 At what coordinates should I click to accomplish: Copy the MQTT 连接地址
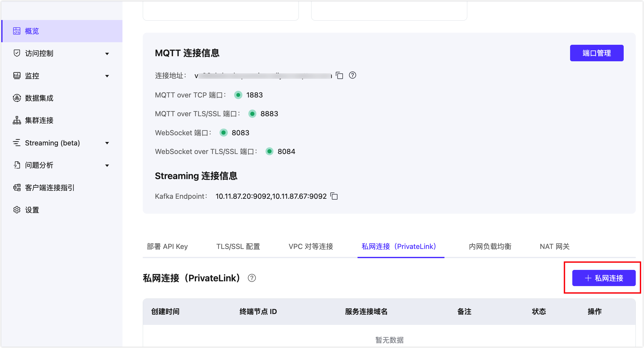click(339, 75)
